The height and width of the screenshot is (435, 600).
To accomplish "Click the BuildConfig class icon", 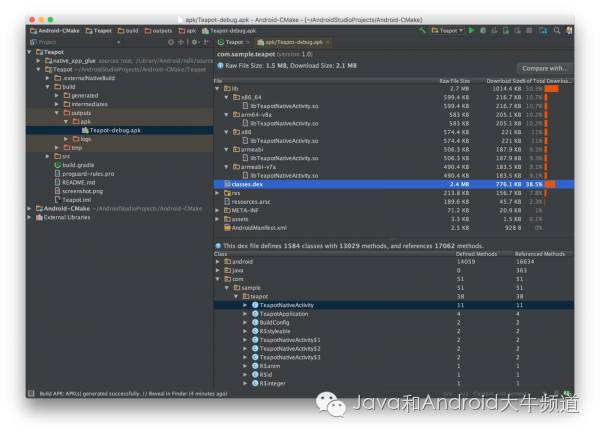I will tap(255, 323).
